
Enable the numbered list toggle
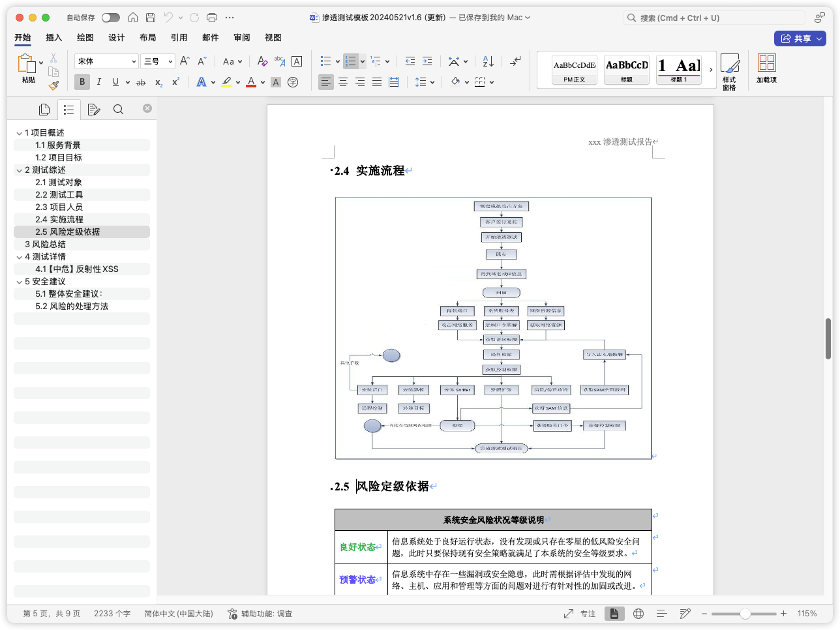pos(351,61)
